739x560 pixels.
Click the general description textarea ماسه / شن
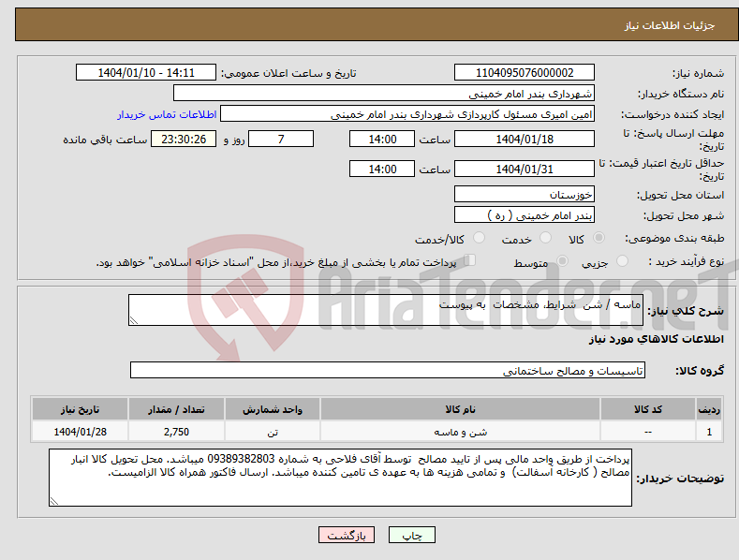[x=386, y=310]
